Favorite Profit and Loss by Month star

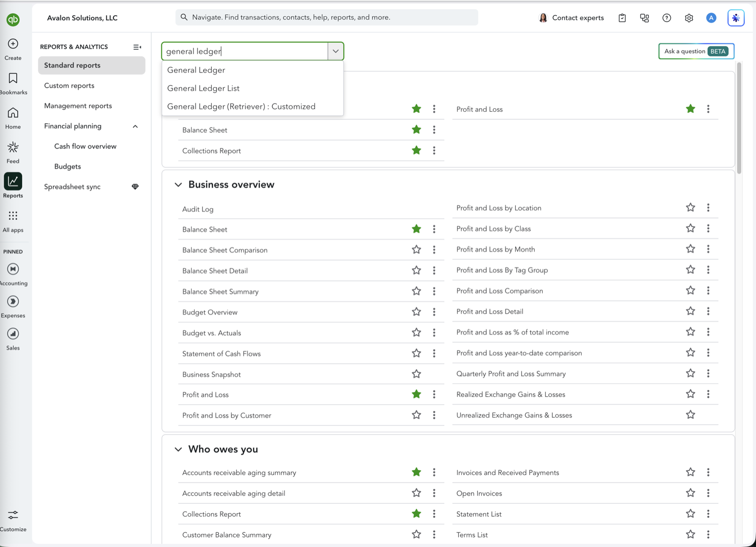point(690,249)
